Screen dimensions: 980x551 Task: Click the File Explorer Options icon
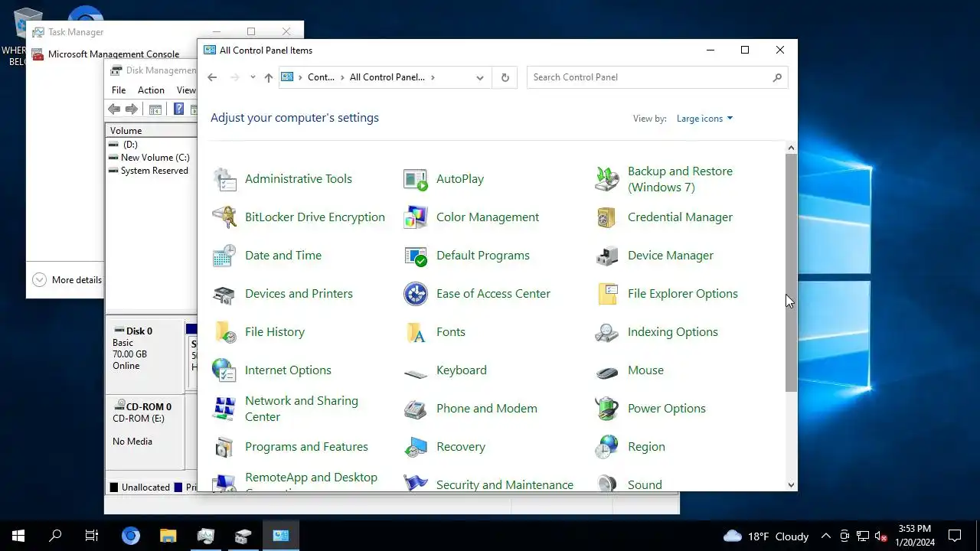(x=607, y=294)
